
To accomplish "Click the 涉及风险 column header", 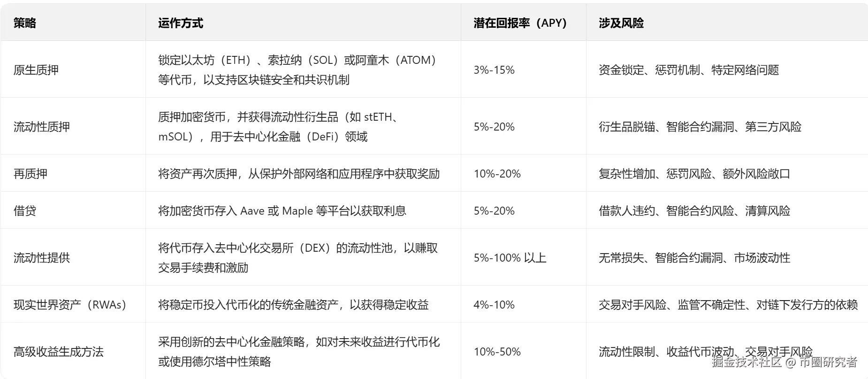I will (621, 23).
